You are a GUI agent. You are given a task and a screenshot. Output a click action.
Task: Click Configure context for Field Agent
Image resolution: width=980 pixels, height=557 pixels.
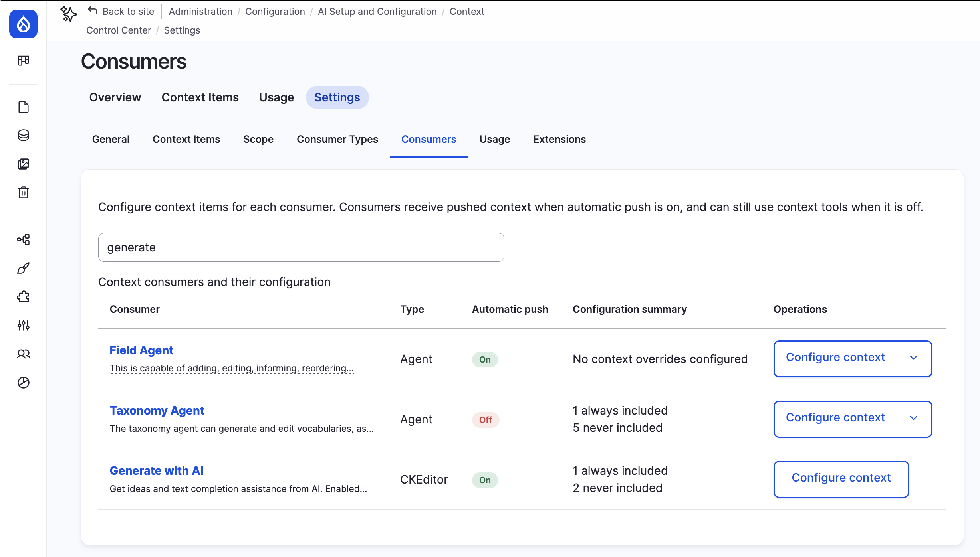click(x=835, y=358)
